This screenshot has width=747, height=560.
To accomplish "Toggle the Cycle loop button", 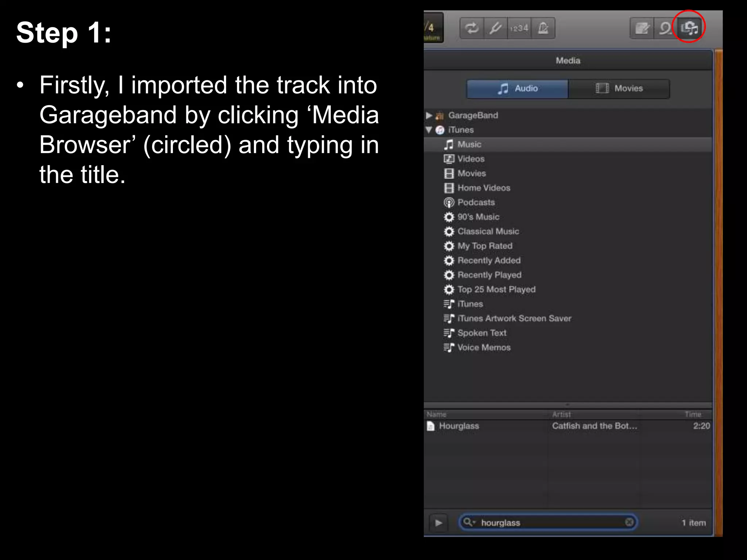I will point(472,28).
